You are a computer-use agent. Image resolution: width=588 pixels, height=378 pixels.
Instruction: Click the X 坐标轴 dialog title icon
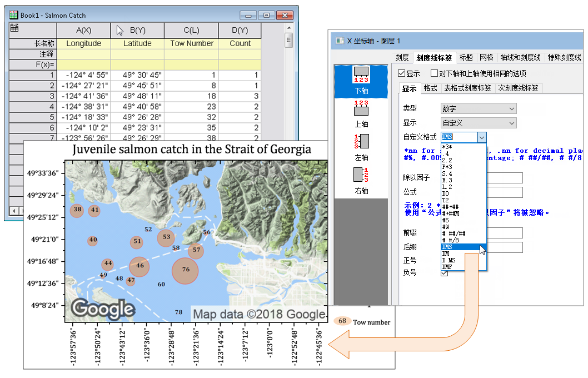tap(340, 41)
